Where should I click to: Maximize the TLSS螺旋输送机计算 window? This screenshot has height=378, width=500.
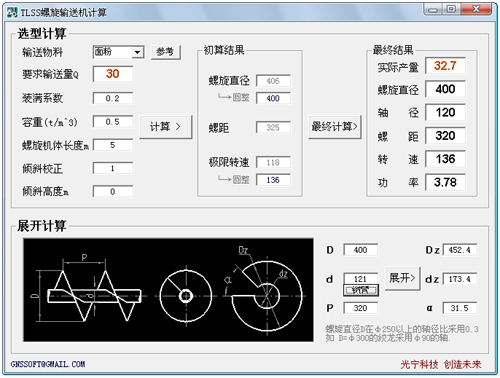click(x=451, y=10)
